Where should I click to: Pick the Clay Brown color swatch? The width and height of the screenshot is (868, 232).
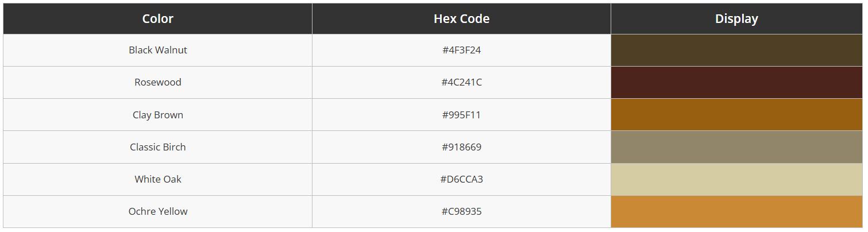736,114
